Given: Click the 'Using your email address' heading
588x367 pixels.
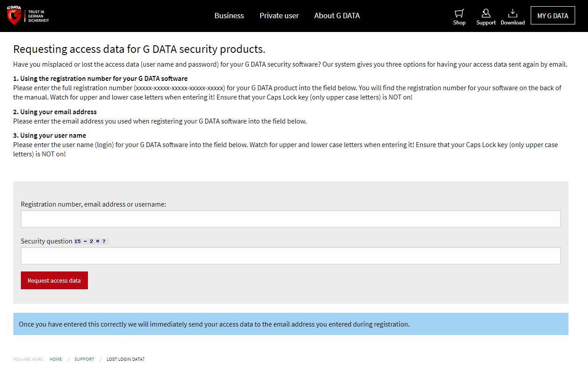Looking at the screenshot, I should coord(55,112).
